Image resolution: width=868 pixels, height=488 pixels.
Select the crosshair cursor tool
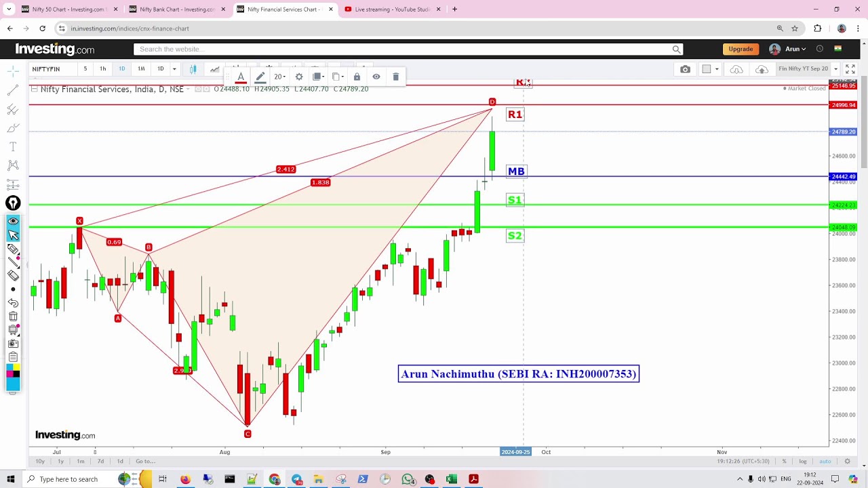(13, 71)
